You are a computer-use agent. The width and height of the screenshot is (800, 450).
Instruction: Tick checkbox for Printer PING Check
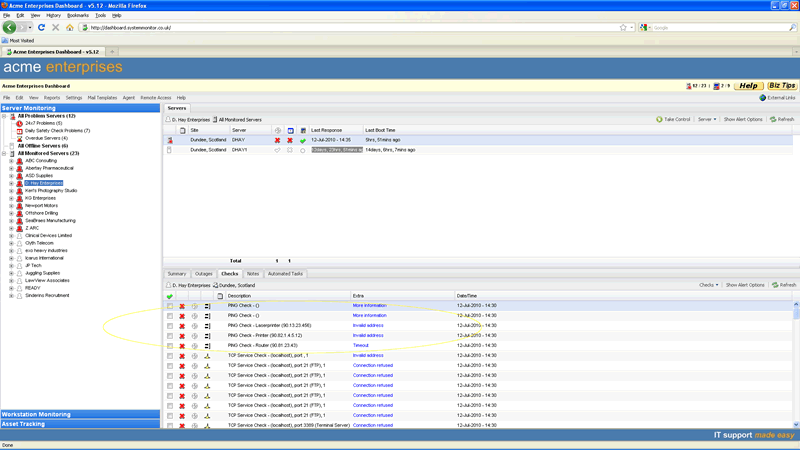click(x=170, y=336)
